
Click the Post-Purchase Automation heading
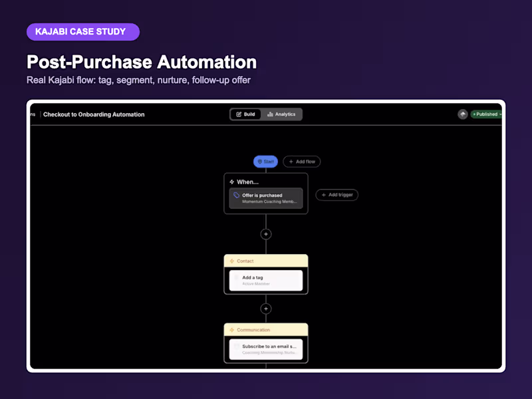click(142, 62)
